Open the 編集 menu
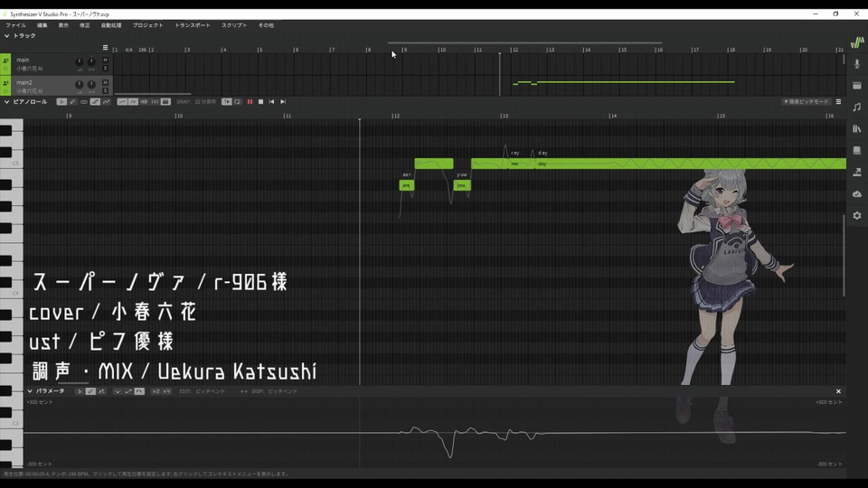 click(x=42, y=25)
